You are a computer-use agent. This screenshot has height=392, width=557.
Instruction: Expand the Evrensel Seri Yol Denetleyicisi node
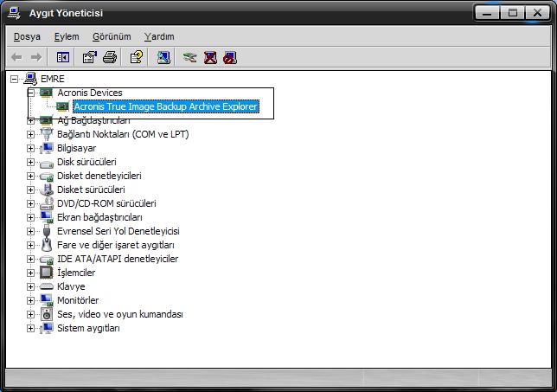30,231
